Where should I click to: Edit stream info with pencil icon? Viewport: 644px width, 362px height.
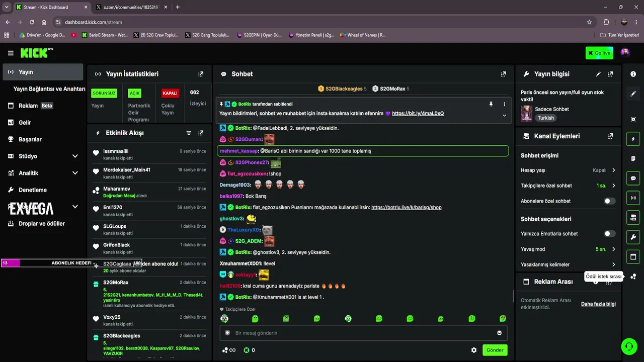click(x=598, y=74)
